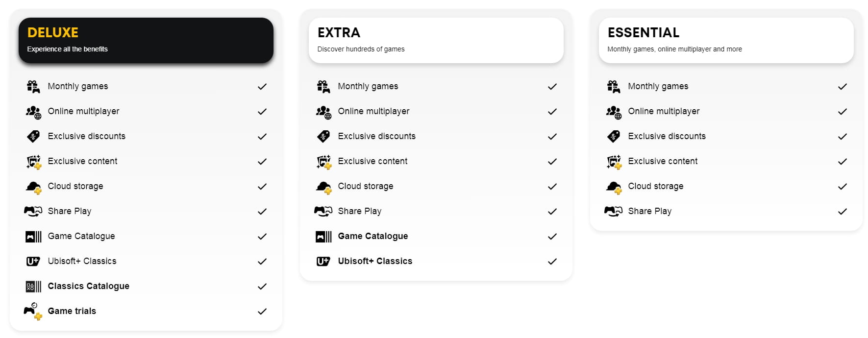Click the Experience all the benefits text

pyautogui.click(x=68, y=49)
